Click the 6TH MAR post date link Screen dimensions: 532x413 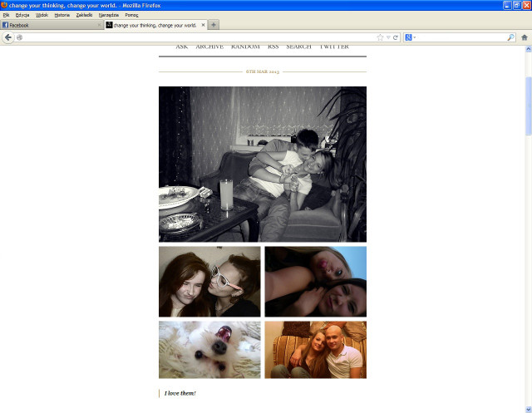pyautogui.click(x=263, y=71)
